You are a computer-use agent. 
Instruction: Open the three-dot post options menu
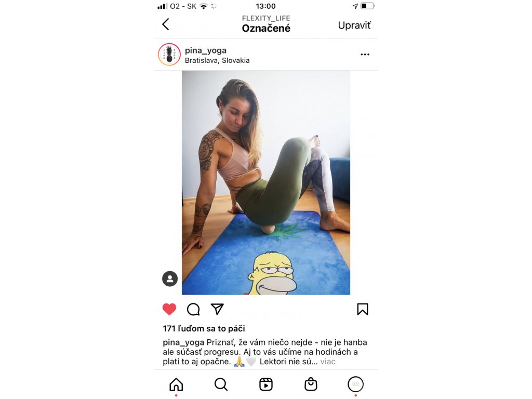[365, 54]
